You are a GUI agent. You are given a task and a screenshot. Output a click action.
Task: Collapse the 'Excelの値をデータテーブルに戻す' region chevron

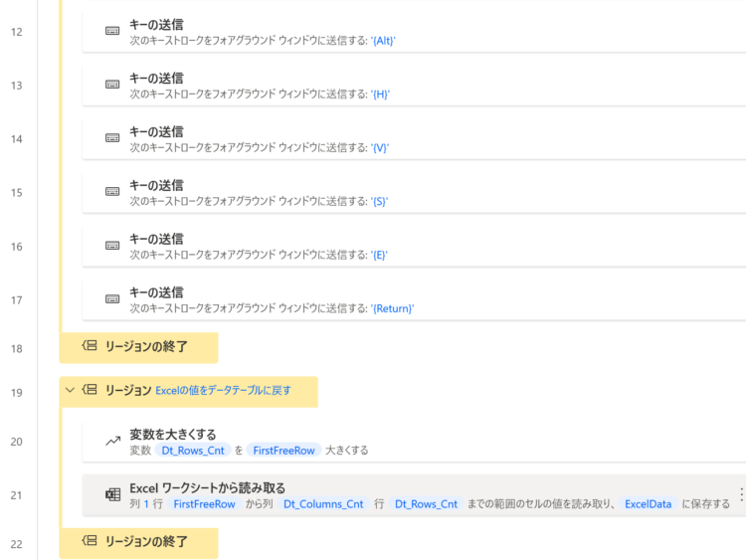pyautogui.click(x=70, y=390)
